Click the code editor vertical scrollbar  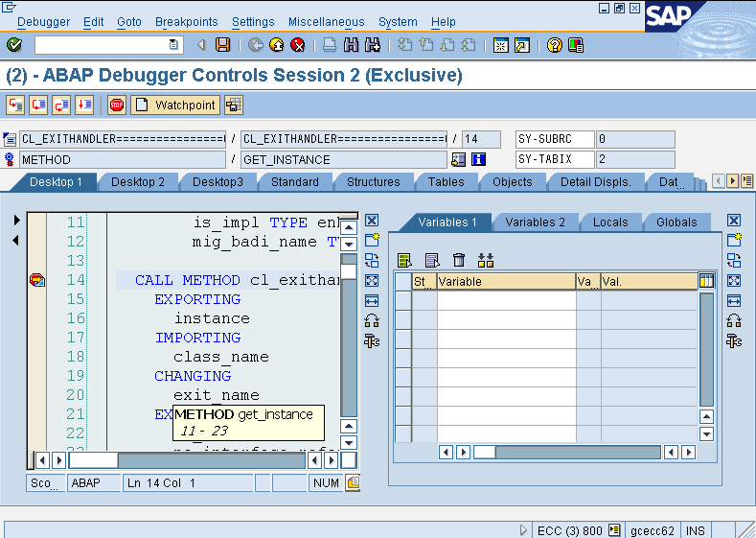tap(349, 335)
